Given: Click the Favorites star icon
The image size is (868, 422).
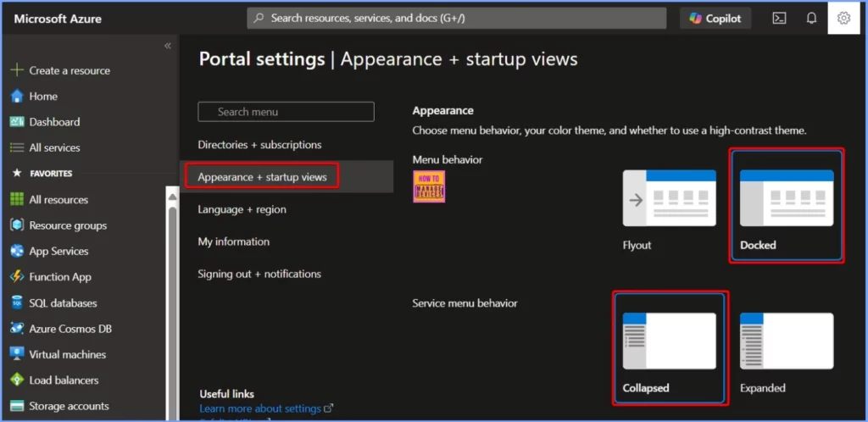Looking at the screenshot, I should click(17, 173).
